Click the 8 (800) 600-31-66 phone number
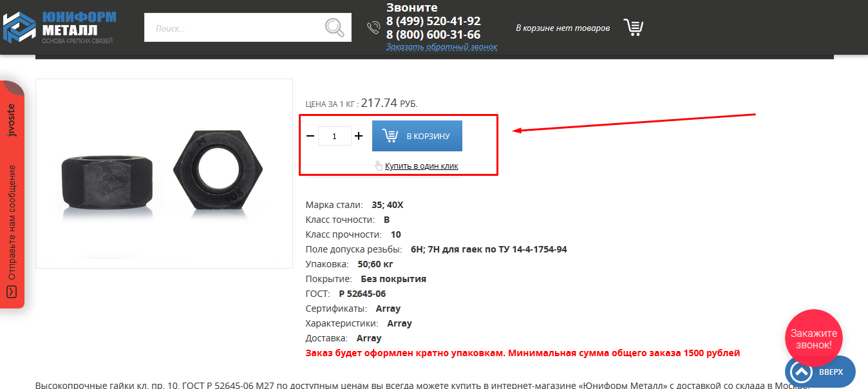This screenshot has height=389, width=868. [x=433, y=35]
